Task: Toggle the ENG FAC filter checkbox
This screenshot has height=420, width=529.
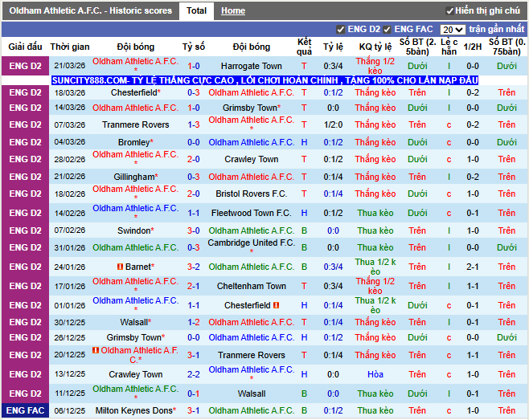Action: pyautogui.click(x=387, y=29)
